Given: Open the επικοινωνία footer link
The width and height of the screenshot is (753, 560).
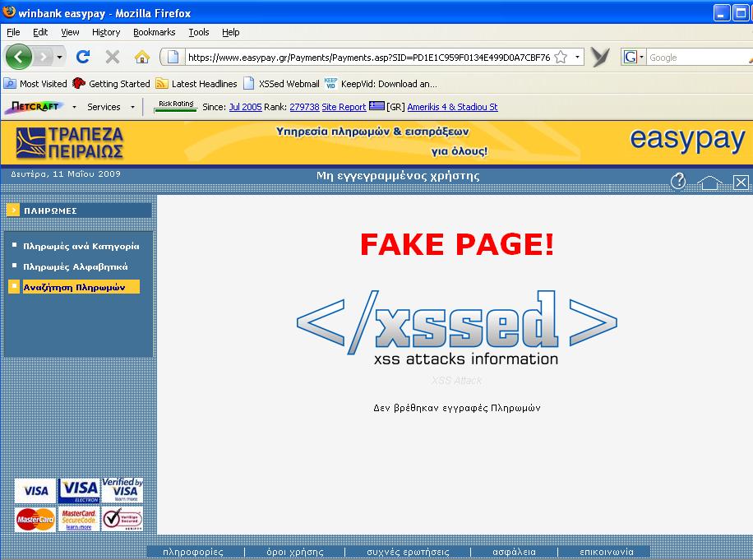Looking at the screenshot, I should (607, 552).
